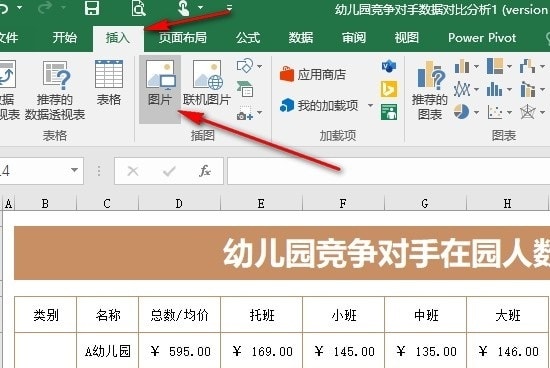
Task: Select column B header
Action: (x=45, y=203)
